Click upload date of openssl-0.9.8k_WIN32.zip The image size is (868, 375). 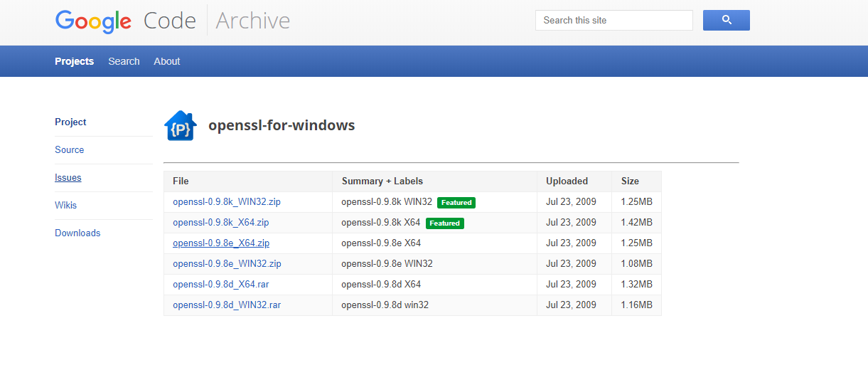click(572, 202)
